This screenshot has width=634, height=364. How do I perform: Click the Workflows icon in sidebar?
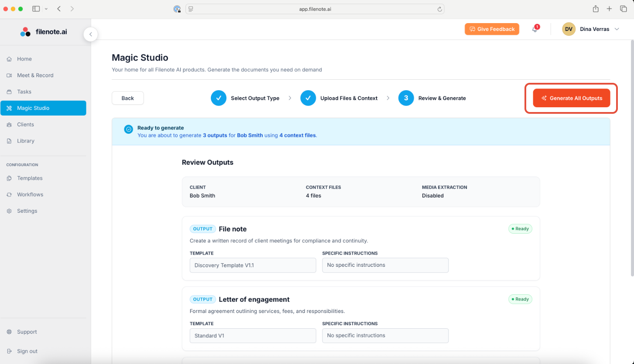[x=9, y=195]
